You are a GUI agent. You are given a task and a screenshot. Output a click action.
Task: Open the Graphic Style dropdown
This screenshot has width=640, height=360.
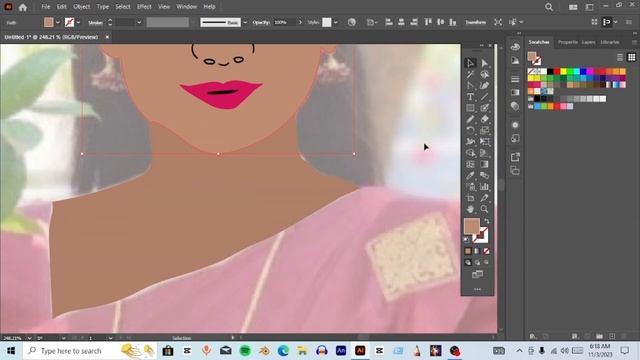tap(336, 22)
